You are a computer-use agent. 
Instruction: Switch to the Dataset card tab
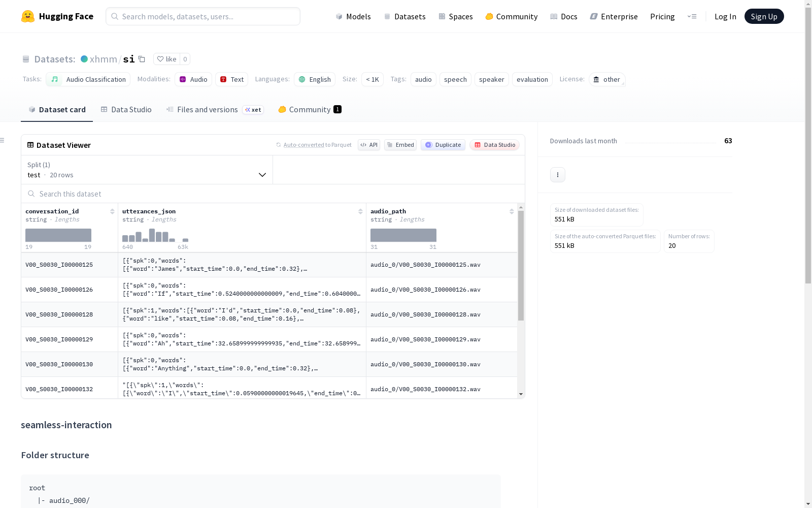click(x=57, y=110)
